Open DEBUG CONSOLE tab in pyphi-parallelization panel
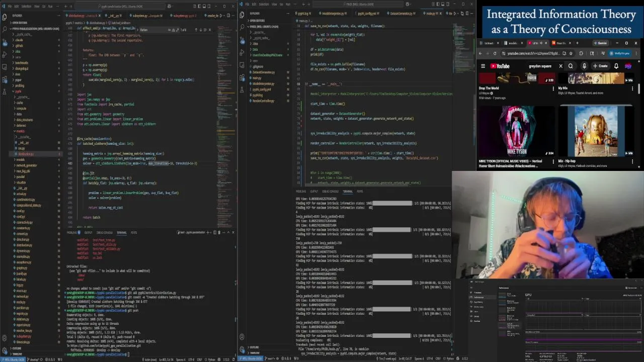The width and height of the screenshot is (644, 362). coord(105,232)
